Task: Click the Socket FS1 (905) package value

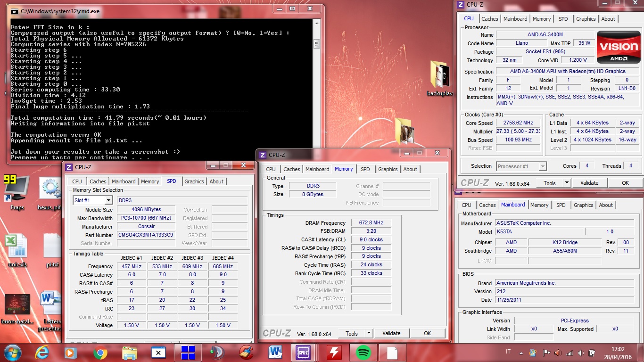Action: click(x=545, y=52)
